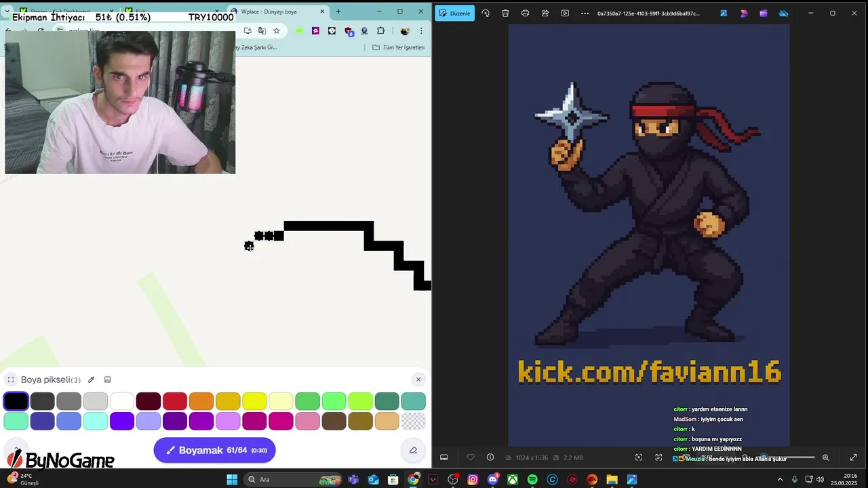868x488 pixels.
Task: Close the Wplace paint palette panel
Action: 418,380
